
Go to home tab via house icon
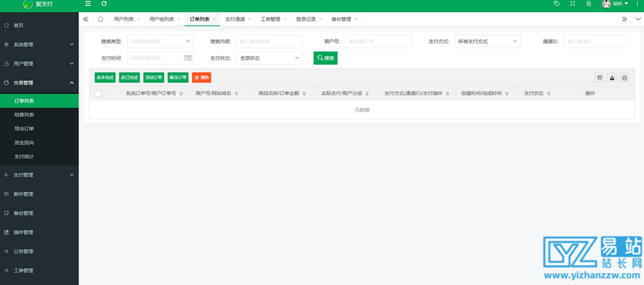coord(100,19)
